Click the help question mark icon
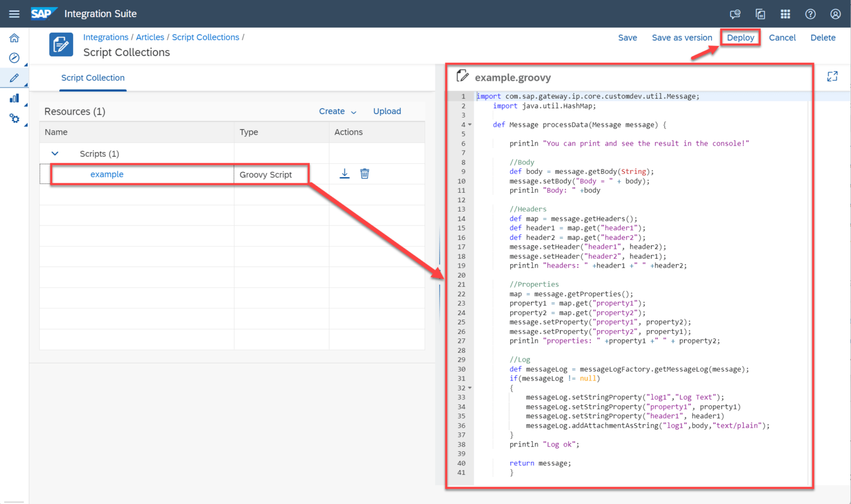This screenshot has width=851, height=504. [x=810, y=14]
